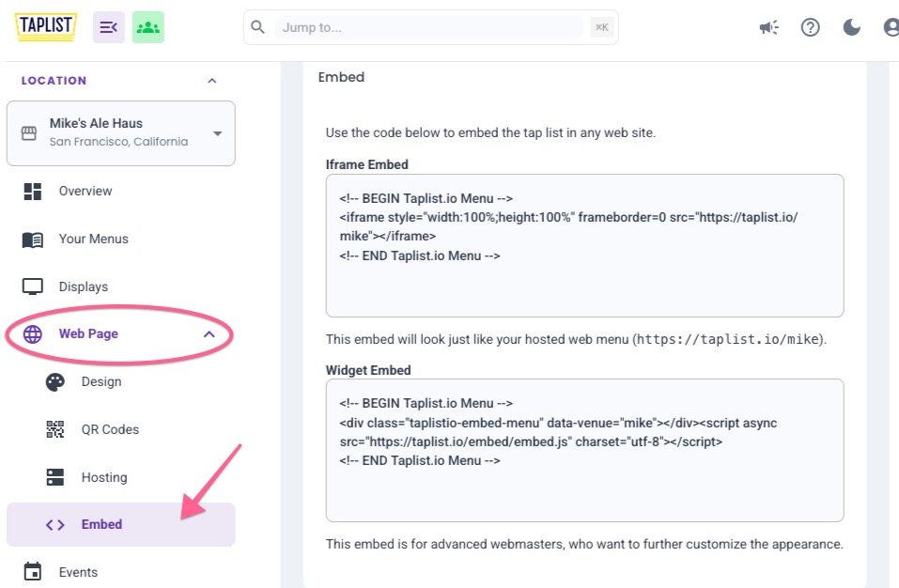Open the announcements megaphone icon
The height and width of the screenshot is (588, 899).
[768, 27]
